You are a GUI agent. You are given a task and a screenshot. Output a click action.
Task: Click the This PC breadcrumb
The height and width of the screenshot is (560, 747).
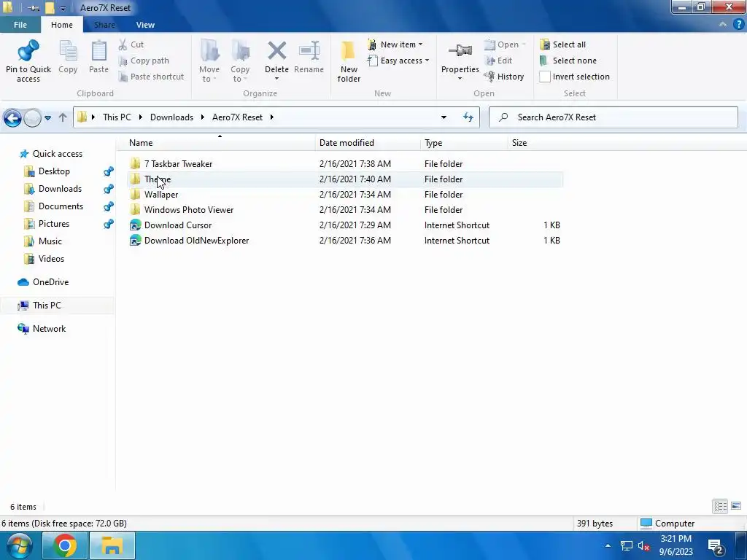[117, 117]
